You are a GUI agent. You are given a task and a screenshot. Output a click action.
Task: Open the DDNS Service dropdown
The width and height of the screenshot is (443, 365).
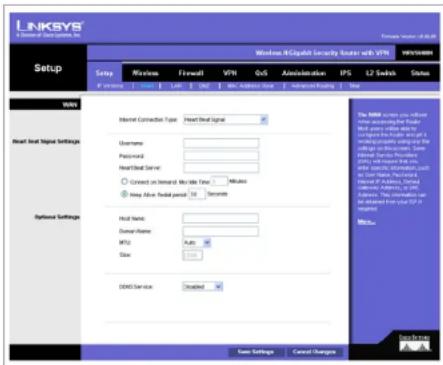(x=203, y=286)
